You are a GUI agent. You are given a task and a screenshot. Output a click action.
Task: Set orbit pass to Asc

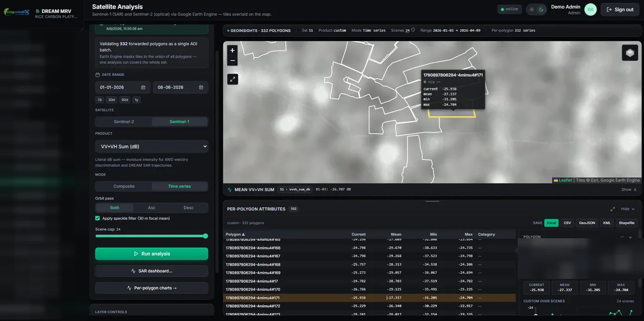coord(152,208)
